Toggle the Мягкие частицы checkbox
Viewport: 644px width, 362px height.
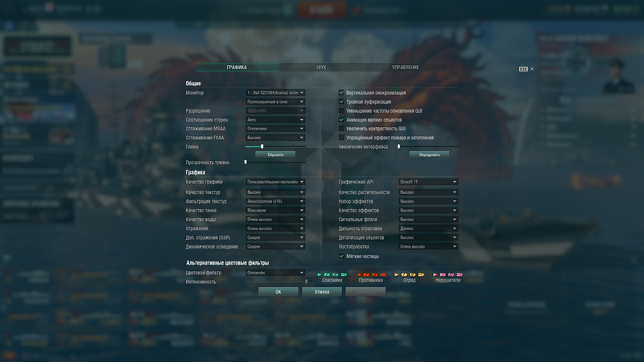point(341,256)
